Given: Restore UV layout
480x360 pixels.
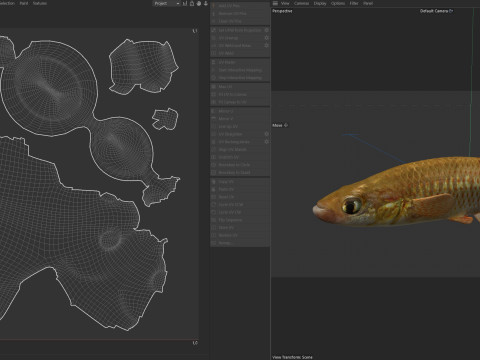Looking at the screenshot, I should click(240, 235).
